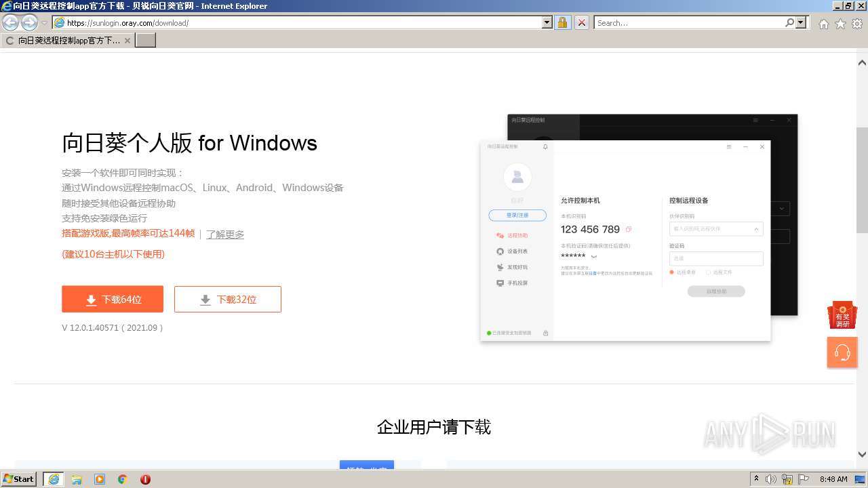
Task: Click the scroll up arrow of page scrollbar
Action: click(862, 63)
